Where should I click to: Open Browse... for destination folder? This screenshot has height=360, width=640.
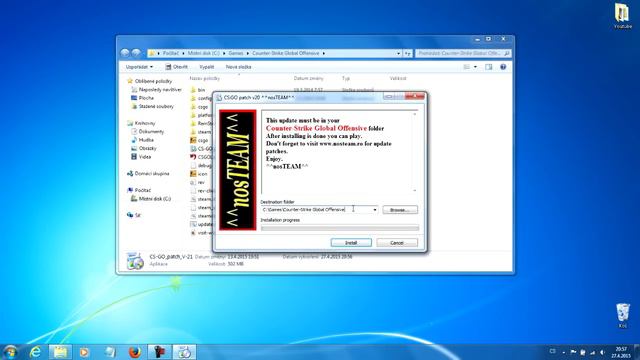point(400,210)
